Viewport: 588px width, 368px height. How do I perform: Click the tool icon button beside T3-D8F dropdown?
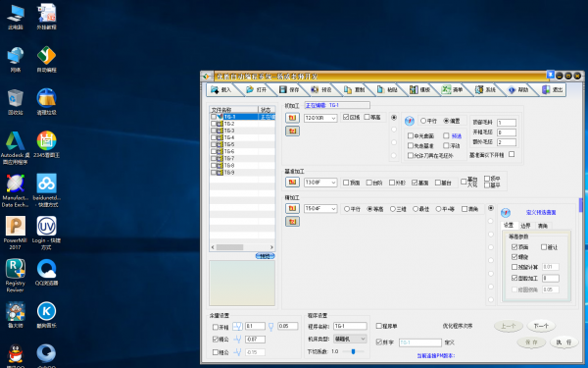click(x=292, y=183)
